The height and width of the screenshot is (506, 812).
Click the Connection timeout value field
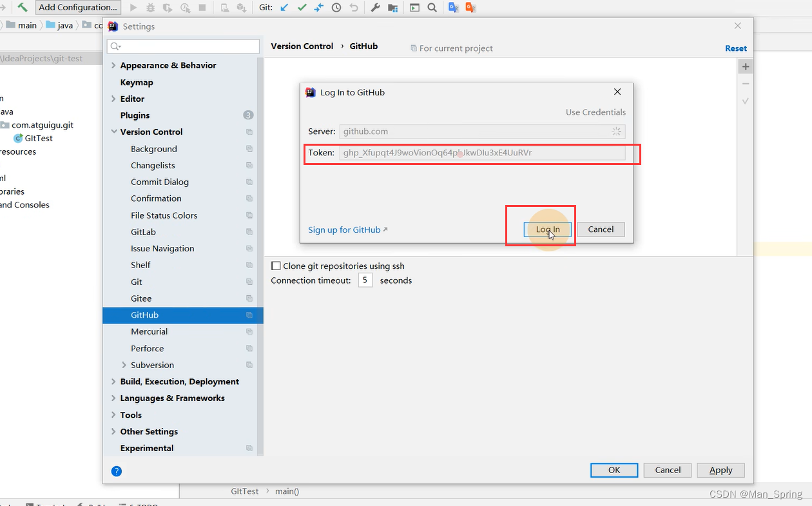365,280
